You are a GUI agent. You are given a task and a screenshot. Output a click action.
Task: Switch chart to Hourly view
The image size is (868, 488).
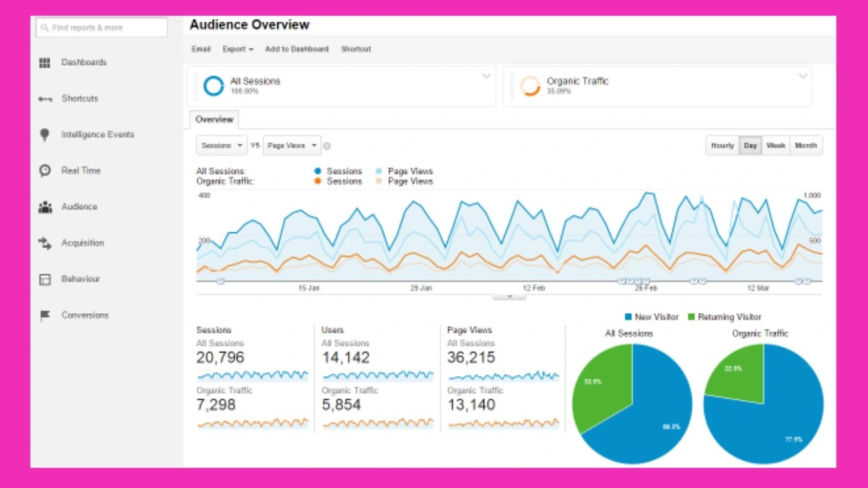pos(722,146)
